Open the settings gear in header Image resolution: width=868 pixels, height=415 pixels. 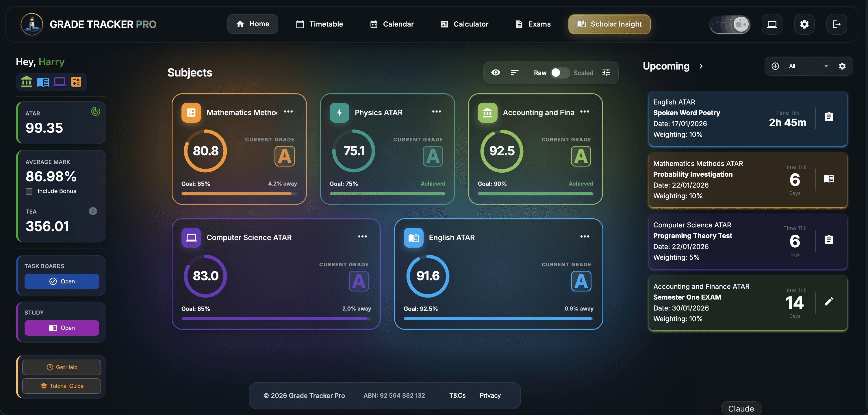pyautogui.click(x=804, y=24)
